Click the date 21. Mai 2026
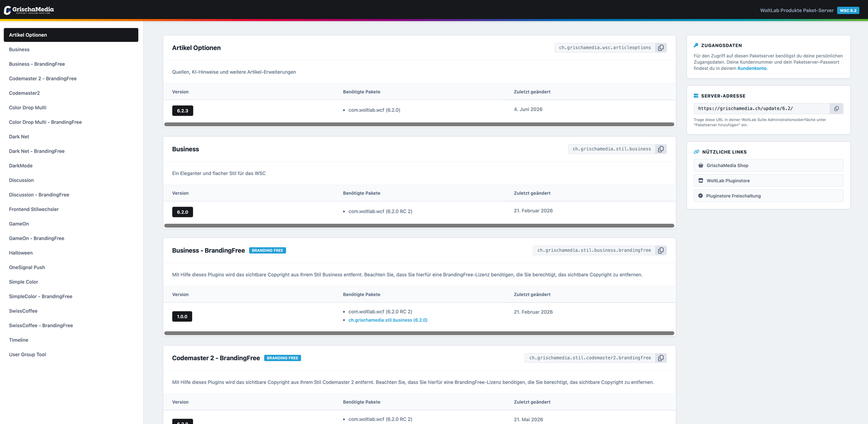The image size is (868, 424). pyautogui.click(x=528, y=419)
